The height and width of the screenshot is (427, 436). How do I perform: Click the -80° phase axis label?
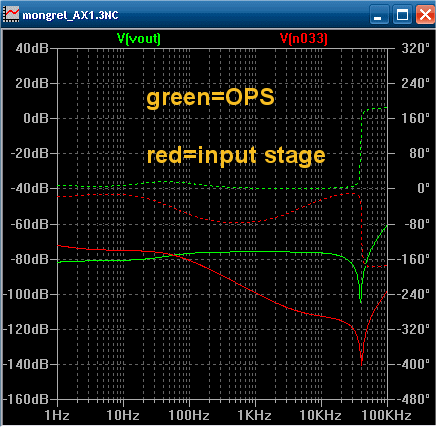click(x=417, y=224)
